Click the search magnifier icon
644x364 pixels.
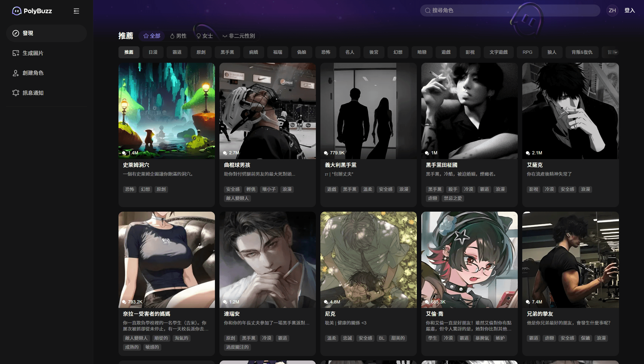pyautogui.click(x=428, y=11)
